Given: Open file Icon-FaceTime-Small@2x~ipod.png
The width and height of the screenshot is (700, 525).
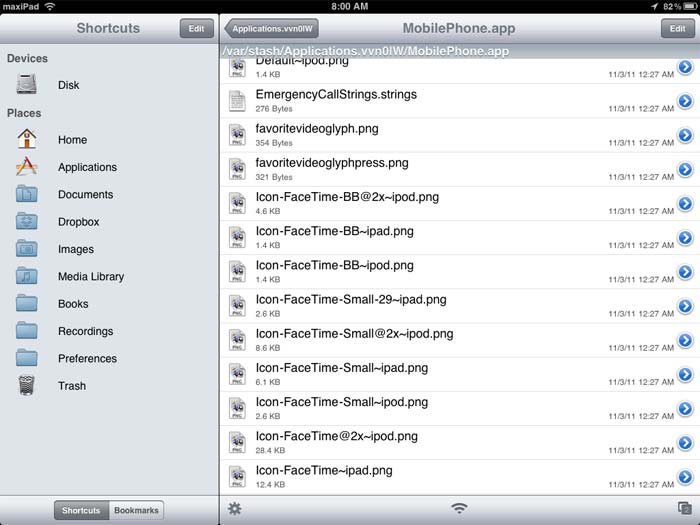Looking at the screenshot, I should pyautogui.click(x=460, y=340).
